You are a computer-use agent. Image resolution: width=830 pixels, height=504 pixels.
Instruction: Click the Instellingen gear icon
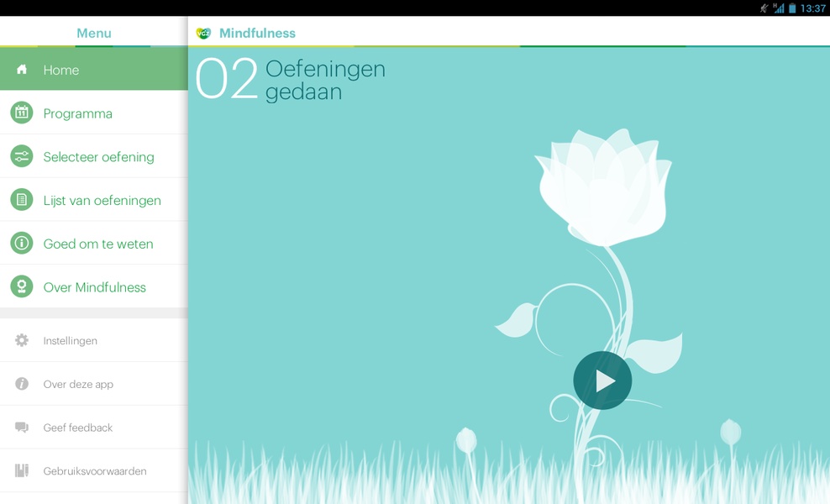(x=22, y=340)
